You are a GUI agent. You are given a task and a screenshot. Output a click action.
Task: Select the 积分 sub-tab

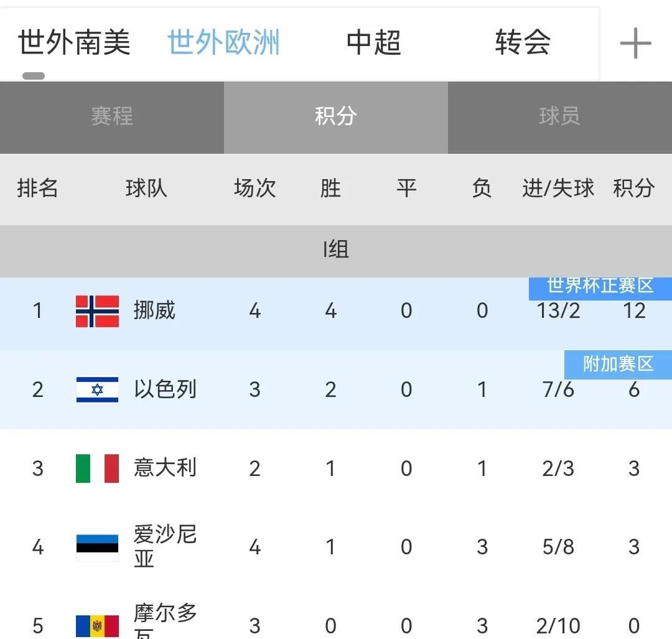[x=335, y=116]
